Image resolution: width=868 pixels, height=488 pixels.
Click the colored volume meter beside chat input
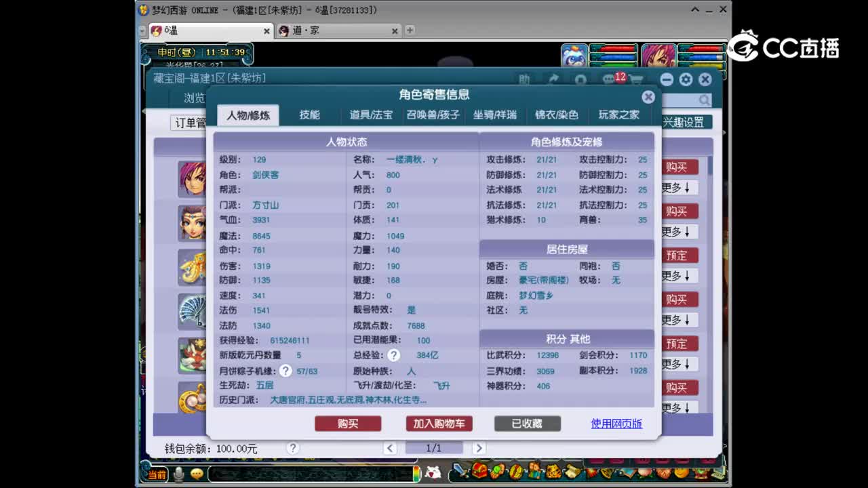click(416, 474)
